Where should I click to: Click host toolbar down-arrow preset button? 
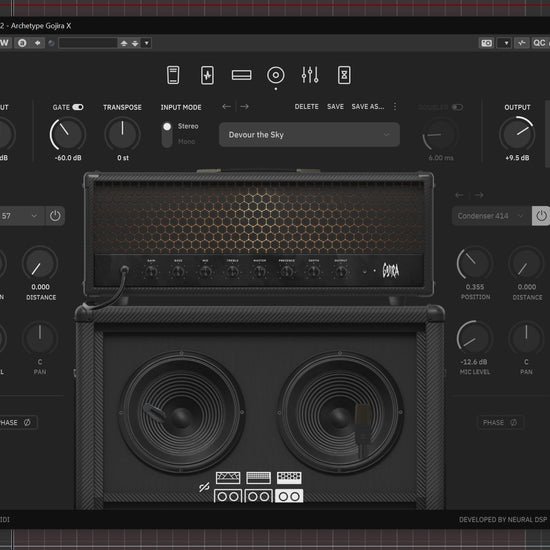coord(135,43)
